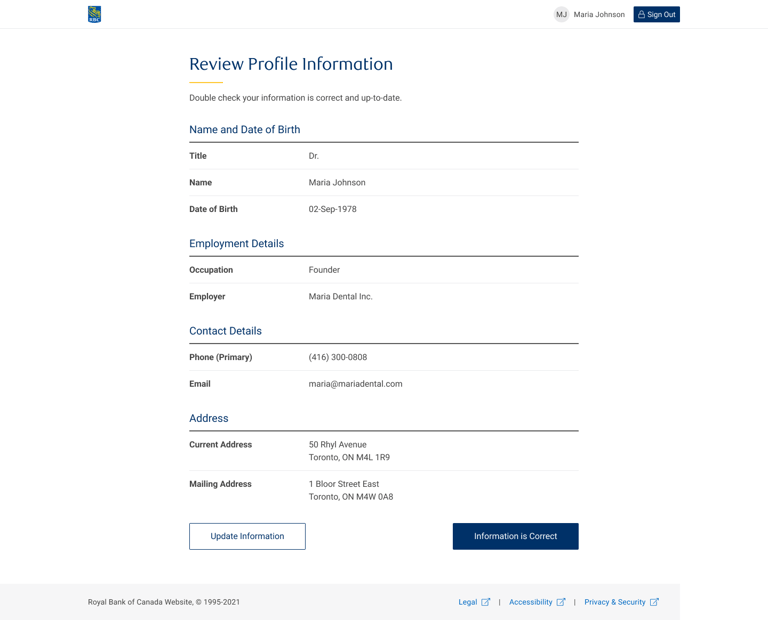The width and height of the screenshot is (768, 620).
Task: Click the Current Address label
Action: pos(220,445)
